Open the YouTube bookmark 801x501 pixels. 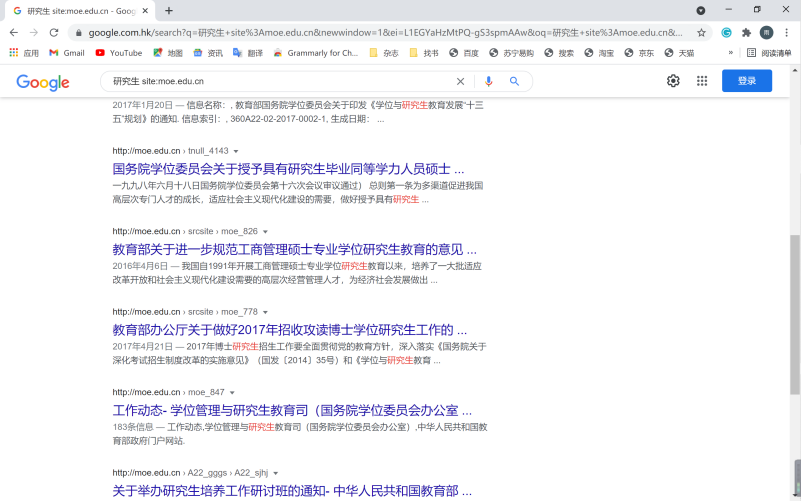(x=119, y=53)
